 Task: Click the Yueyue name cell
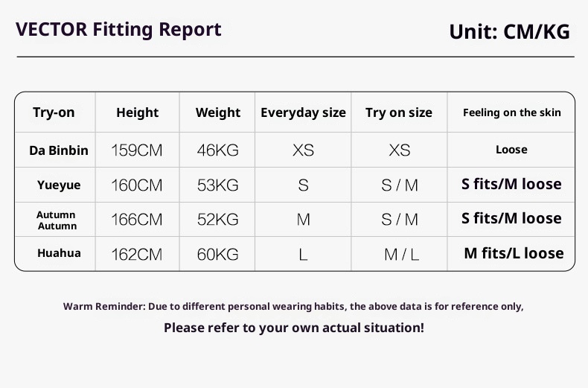59,185
